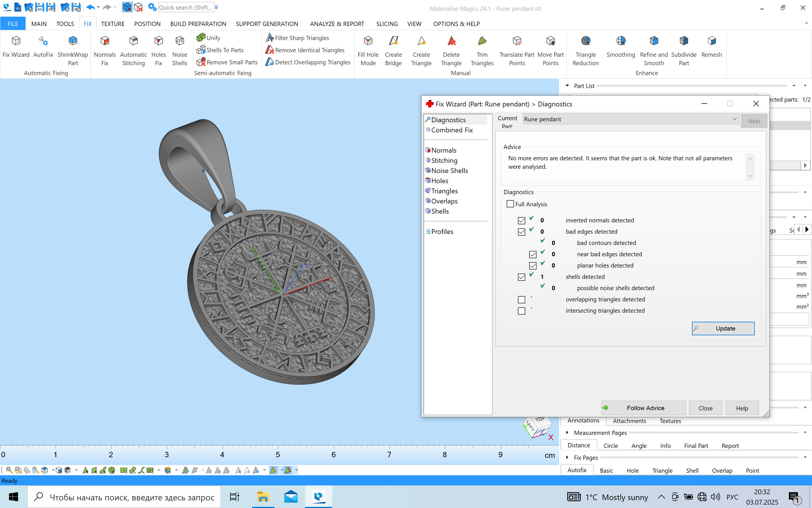
Task: Collapse the Part List panel
Action: (x=567, y=86)
